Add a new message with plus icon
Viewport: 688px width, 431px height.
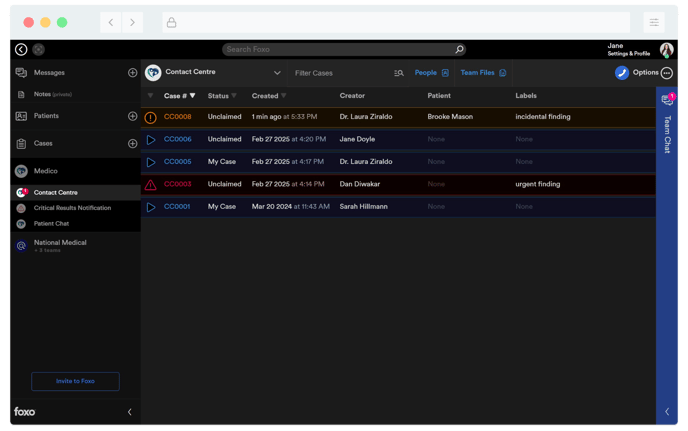pos(133,73)
